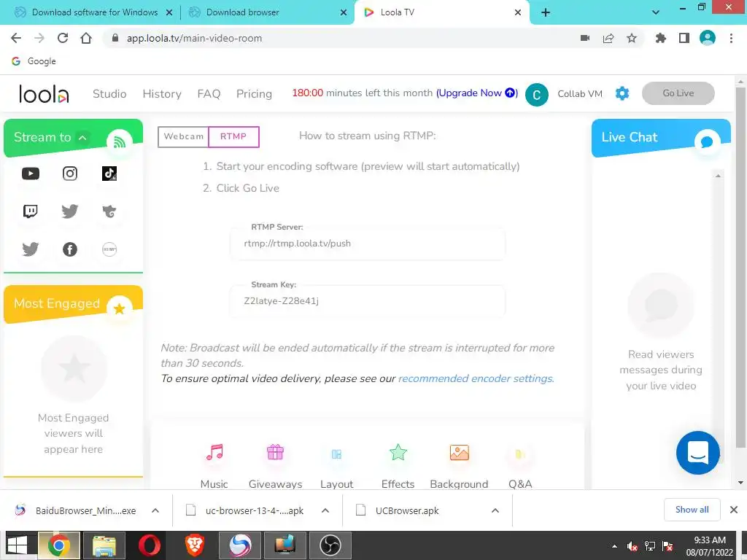Expand BaiduBrowser download options arrow
747x560 pixels.
[x=155, y=510]
